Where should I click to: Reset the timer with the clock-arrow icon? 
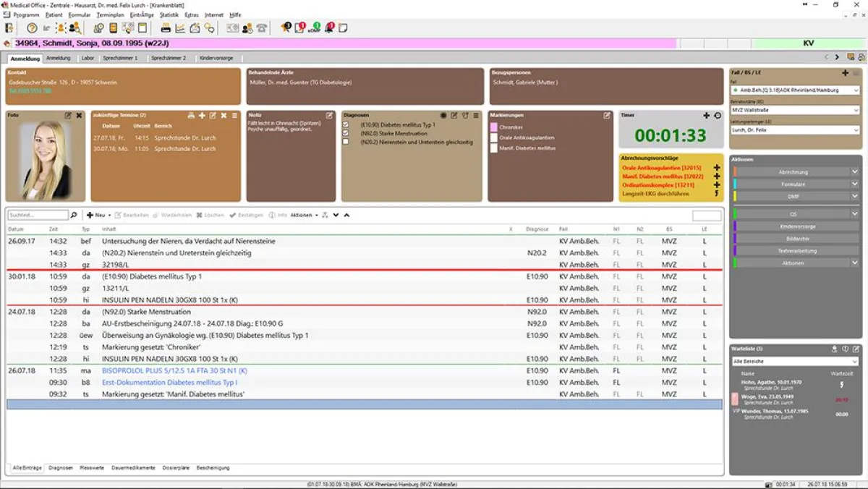tap(717, 115)
